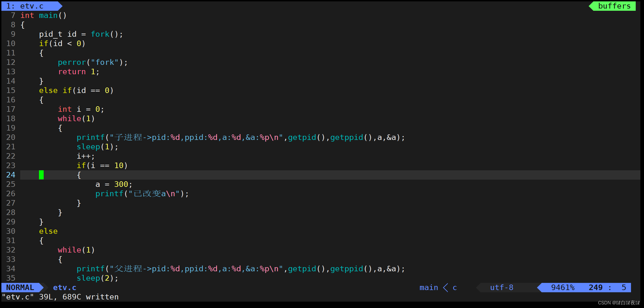Click the etv.c filename in statusline
This screenshot has width=644, height=308.
point(65,288)
